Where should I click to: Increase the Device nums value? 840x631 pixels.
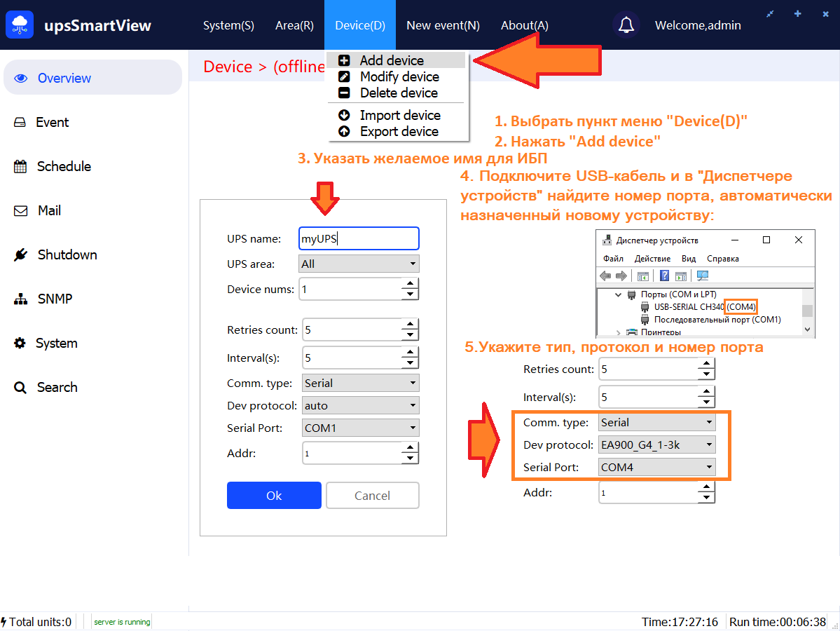[410, 284]
